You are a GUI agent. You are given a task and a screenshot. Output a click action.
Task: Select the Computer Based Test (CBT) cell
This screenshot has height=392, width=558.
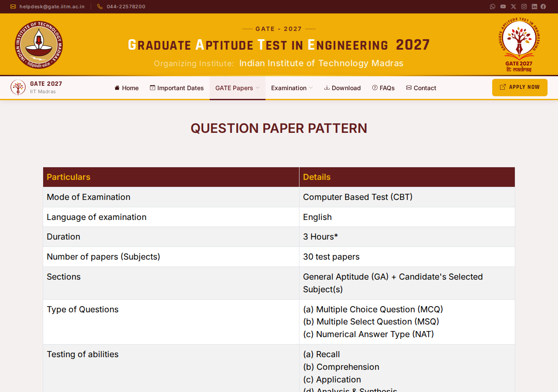(x=407, y=197)
